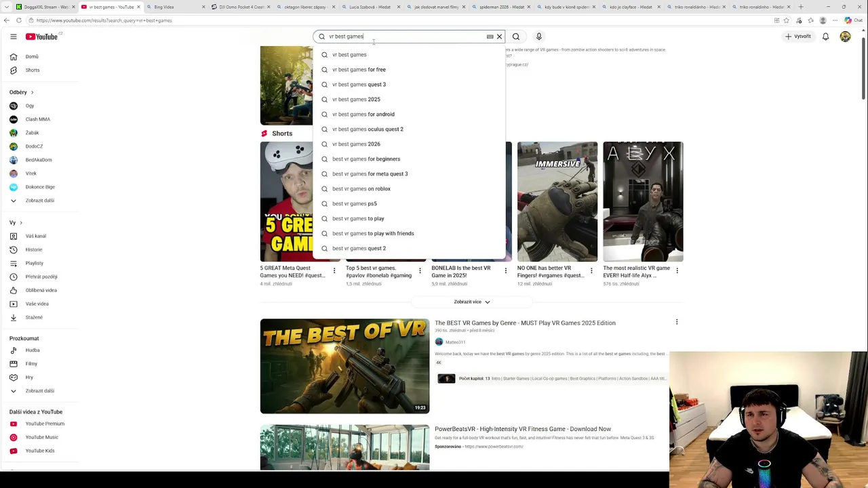Click the Vytvořit create button
This screenshot has width=868, height=488.
click(x=797, y=37)
